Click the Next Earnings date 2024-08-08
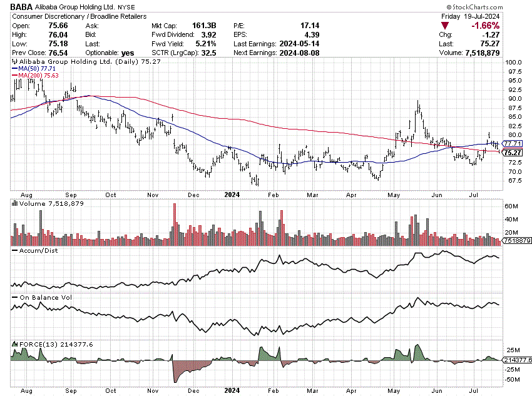 pyautogui.click(x=299, y=53)
